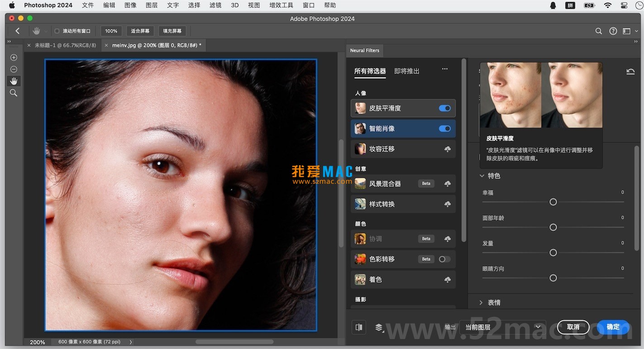Select the Hand tool in the left toolbar
Viewport: 644px width, 349px height.
click(x=14, y=81)
